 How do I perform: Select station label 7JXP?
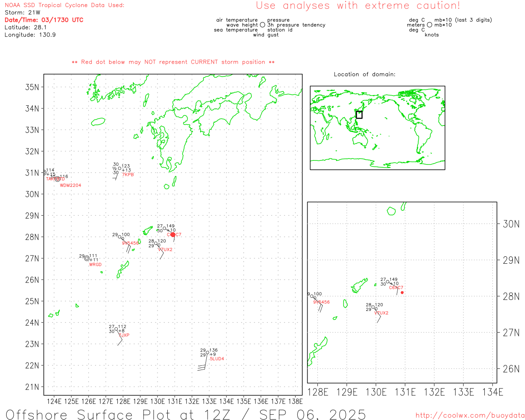124,335
